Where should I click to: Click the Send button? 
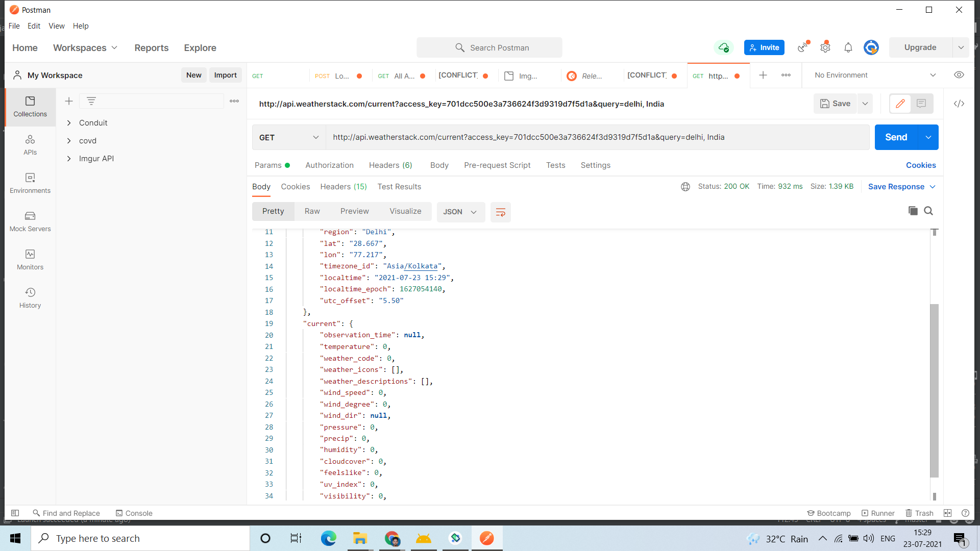896,137
